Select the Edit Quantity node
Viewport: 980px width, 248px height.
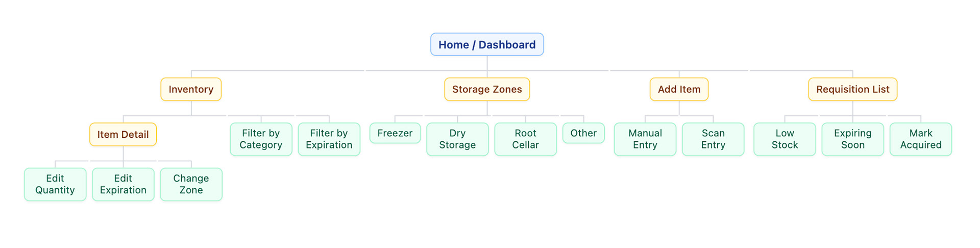(55, 184)
